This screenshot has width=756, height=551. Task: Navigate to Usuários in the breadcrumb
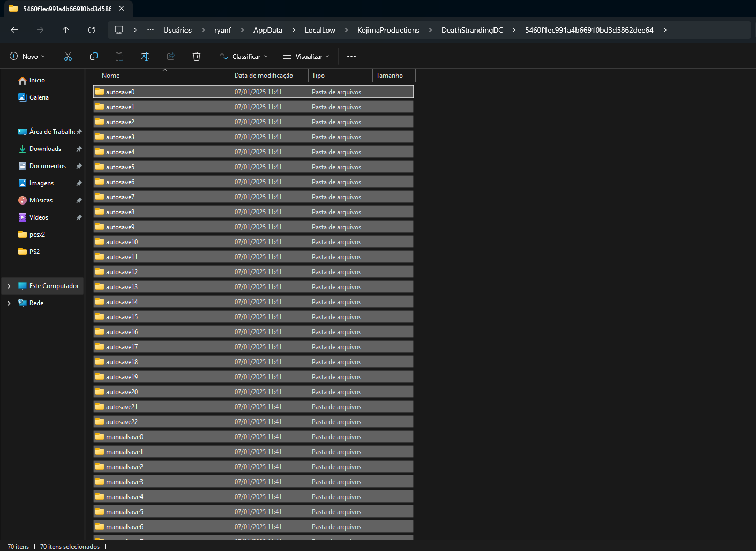(177, 30)
